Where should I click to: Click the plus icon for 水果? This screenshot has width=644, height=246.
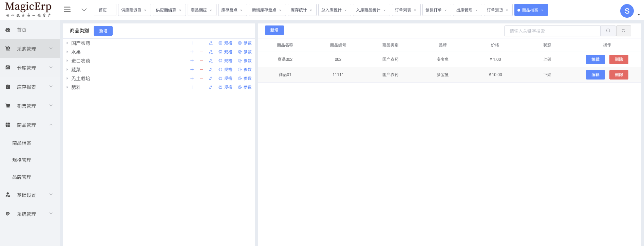coord(192,52)
